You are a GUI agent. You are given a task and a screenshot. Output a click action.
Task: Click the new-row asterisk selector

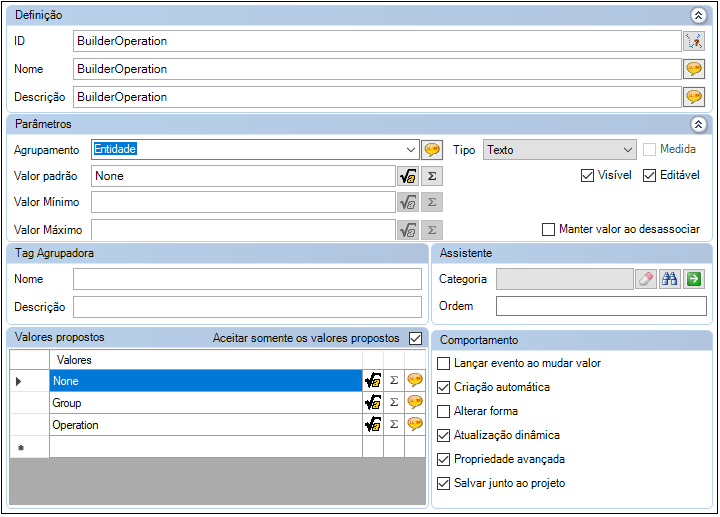coord(29,447)
